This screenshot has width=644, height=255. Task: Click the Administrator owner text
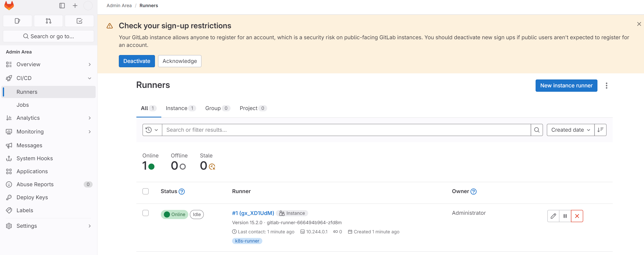(469, 213)
